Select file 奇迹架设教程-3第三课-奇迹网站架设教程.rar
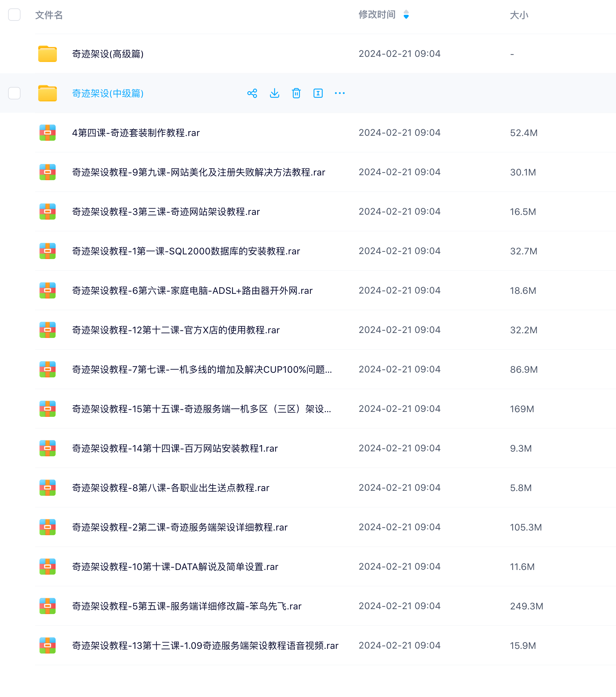Image resolution: width=616 pixels, height=697 pixels. 166,212
